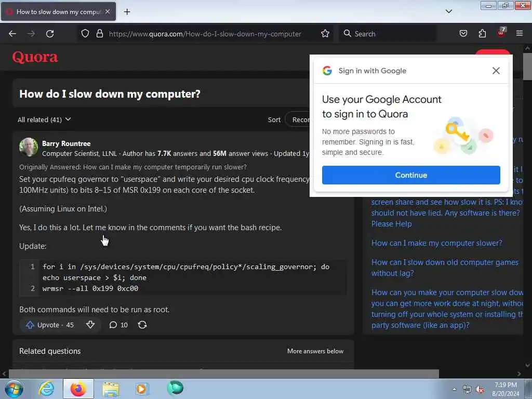The image size is (532, 399).
Task: Save page to Pocket
Action: click(x=463, y=34)
